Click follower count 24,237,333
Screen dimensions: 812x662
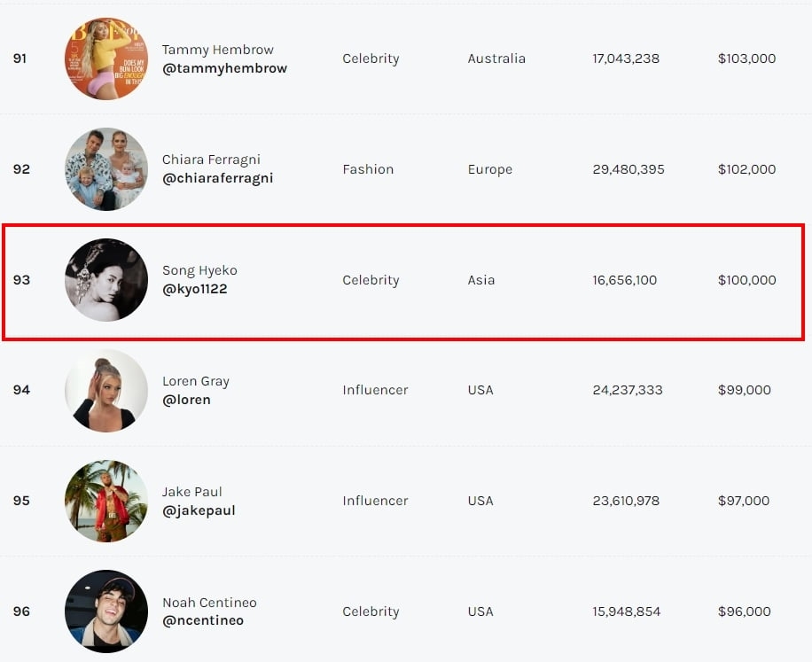tap(628, 390)
